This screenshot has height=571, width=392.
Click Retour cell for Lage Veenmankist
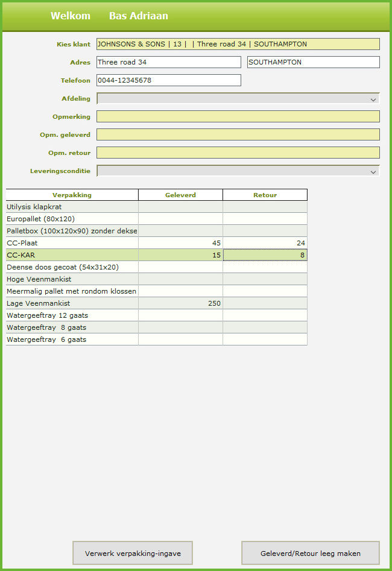coord(265,303)
